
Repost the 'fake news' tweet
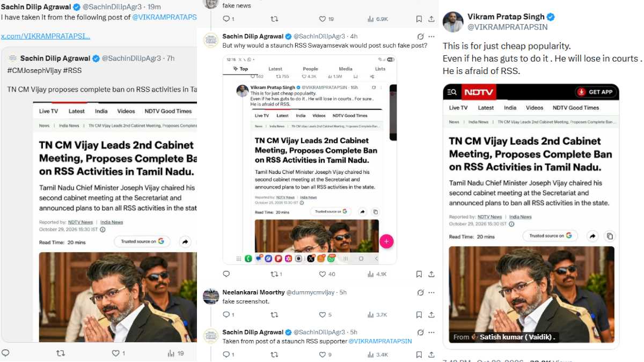(274, 19)
